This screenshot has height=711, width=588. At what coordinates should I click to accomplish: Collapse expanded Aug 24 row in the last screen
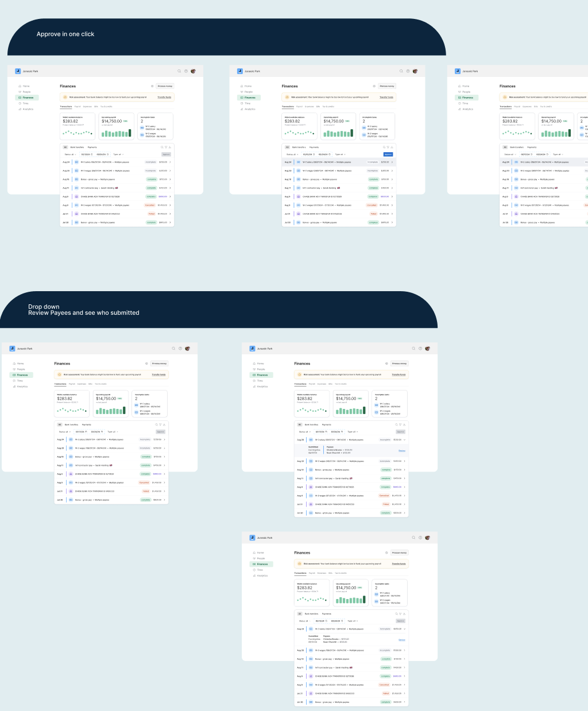pos(404,629)
